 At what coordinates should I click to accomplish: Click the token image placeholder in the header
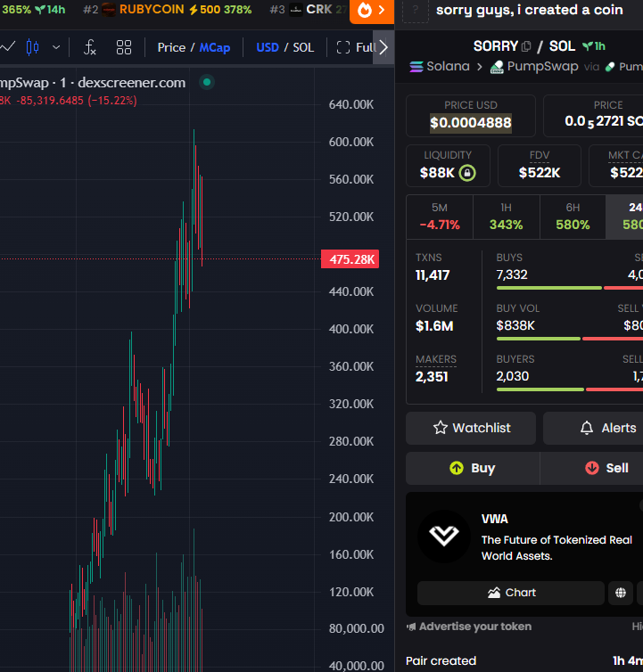416,11
